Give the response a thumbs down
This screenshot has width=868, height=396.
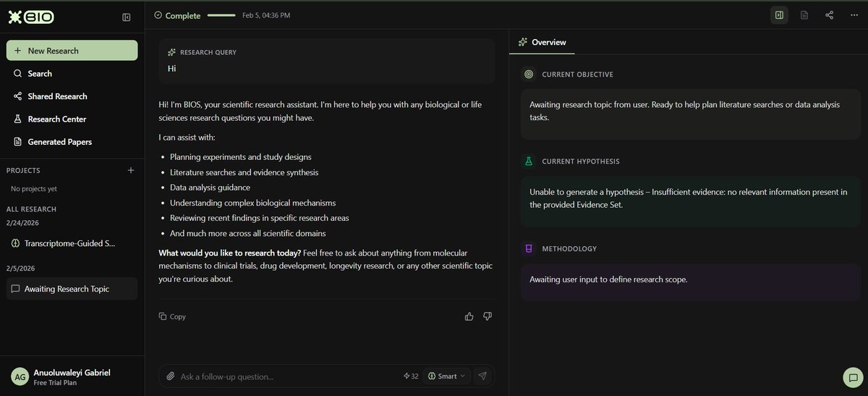488,316
